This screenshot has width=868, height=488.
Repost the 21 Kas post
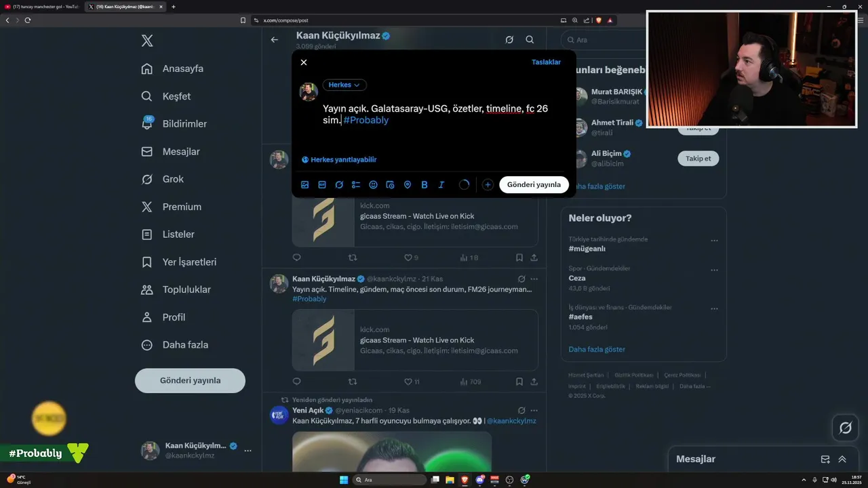pos(352,382)
